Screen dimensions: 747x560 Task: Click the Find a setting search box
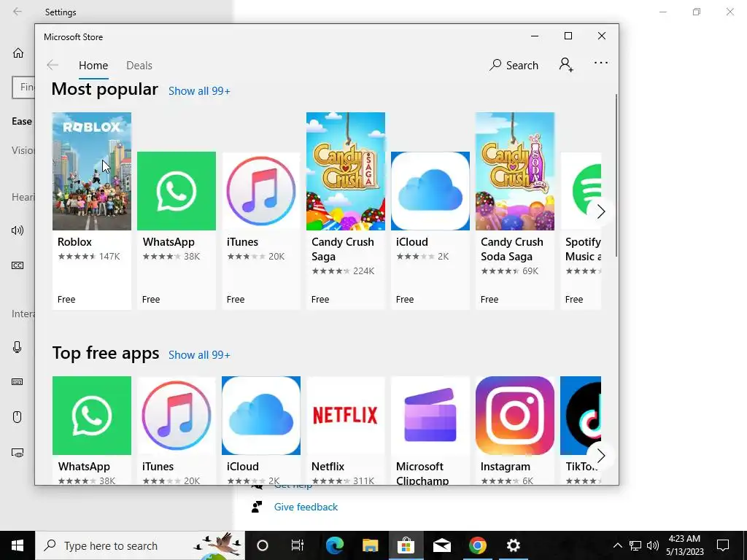click(x=23, y=87)
